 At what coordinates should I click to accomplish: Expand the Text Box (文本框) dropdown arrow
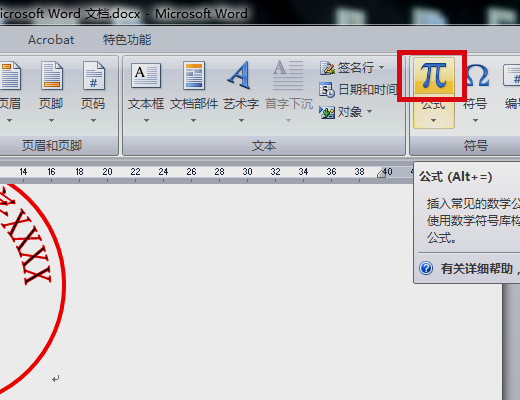pos(146,120)
